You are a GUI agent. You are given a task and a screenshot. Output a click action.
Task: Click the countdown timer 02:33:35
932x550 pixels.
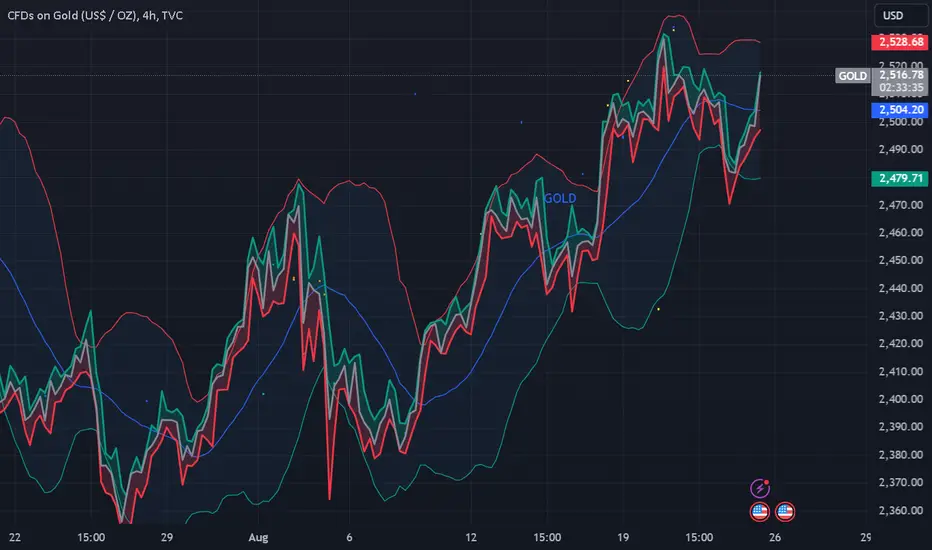pos(901,87)
